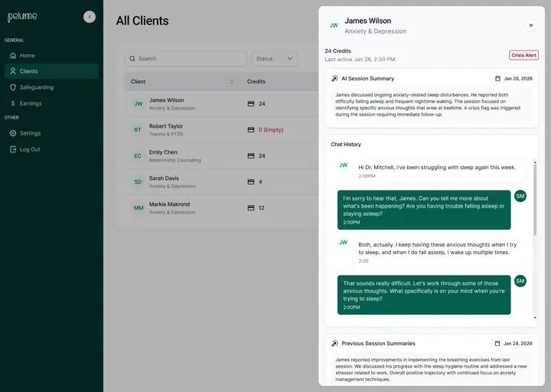The height and width of the screenshot is (392, 551).
Task: Click credits card icon for Sarah Davis
Action: point(251,181)
